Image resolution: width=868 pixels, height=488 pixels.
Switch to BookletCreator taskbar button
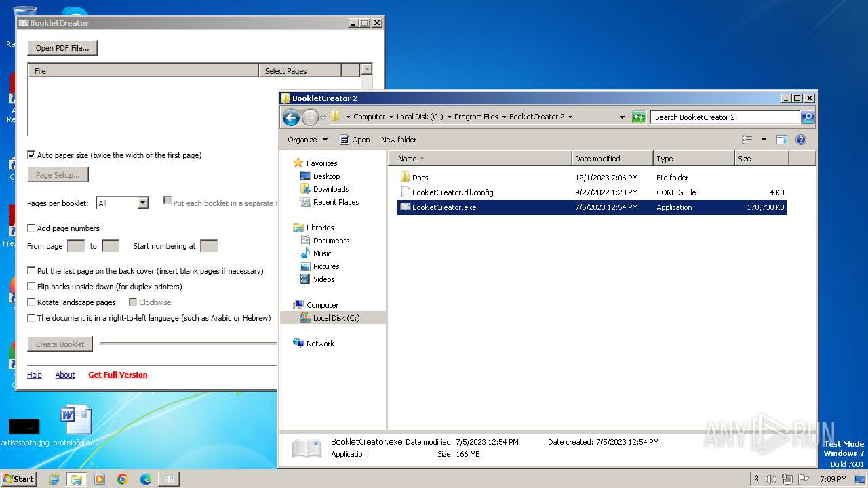tap(169, 479)
